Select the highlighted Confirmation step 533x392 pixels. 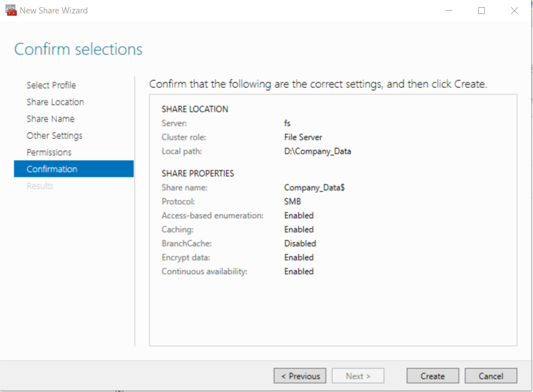74,169
